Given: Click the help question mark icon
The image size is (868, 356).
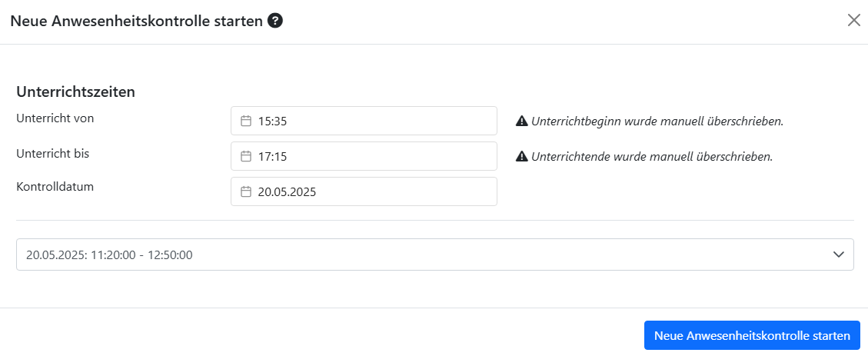Looking at the screenshot, I should tap(275, 21).
